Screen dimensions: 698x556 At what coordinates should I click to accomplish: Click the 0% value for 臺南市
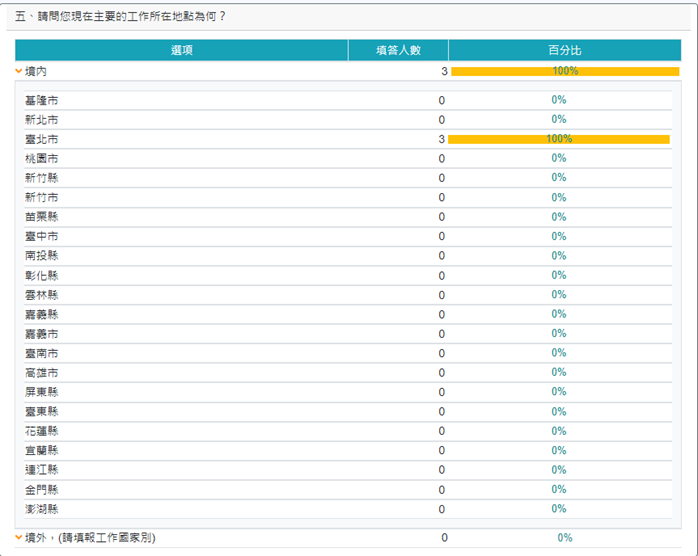coord(558,353)
